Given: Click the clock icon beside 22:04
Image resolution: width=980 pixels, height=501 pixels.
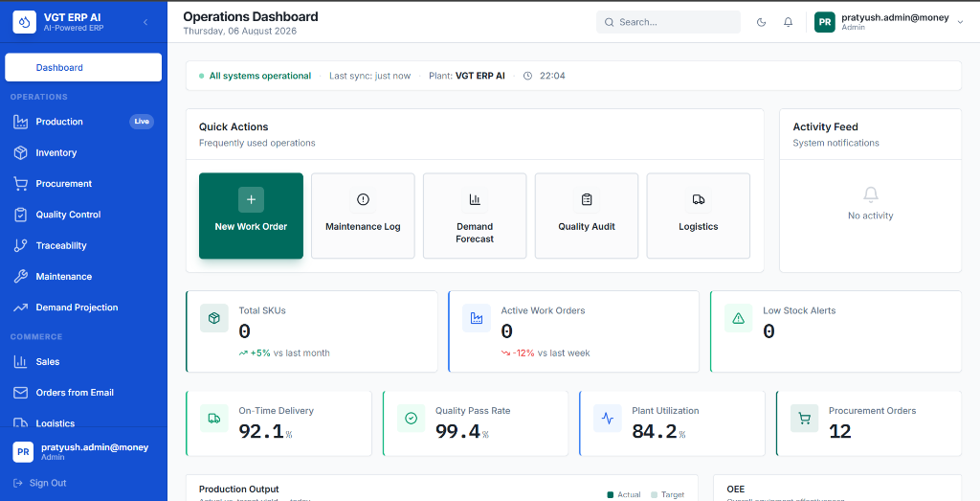Looking at the screenshot, I should point(527,76).
